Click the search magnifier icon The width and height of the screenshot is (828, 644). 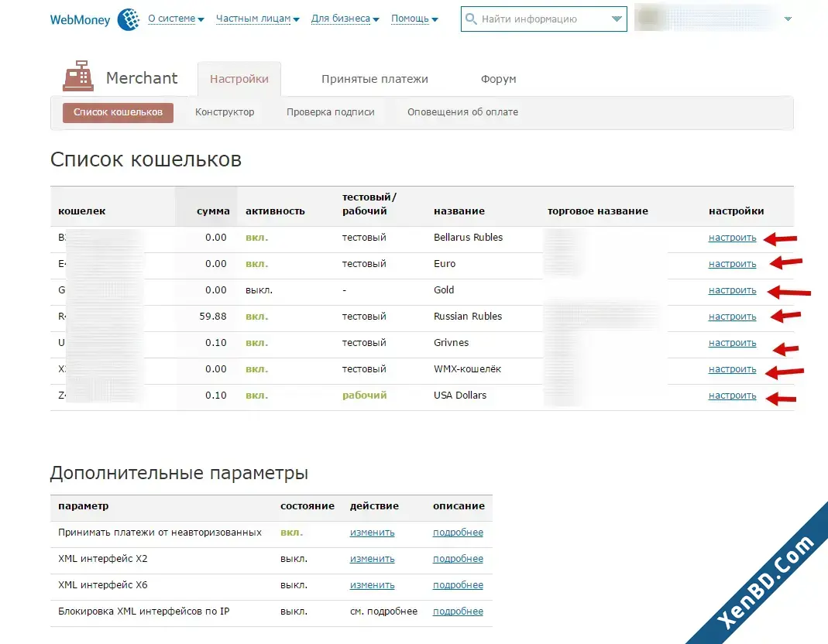click(470, 19)
